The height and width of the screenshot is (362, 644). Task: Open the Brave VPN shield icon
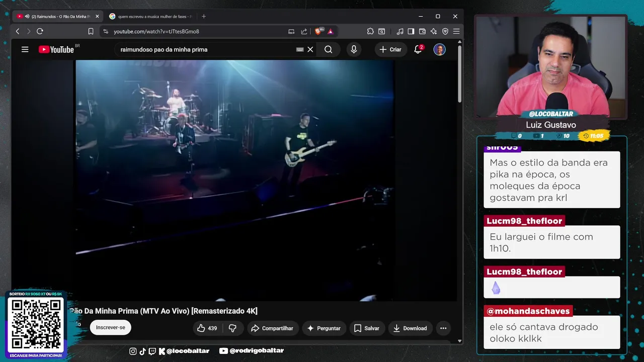click(x=445, y=31)
